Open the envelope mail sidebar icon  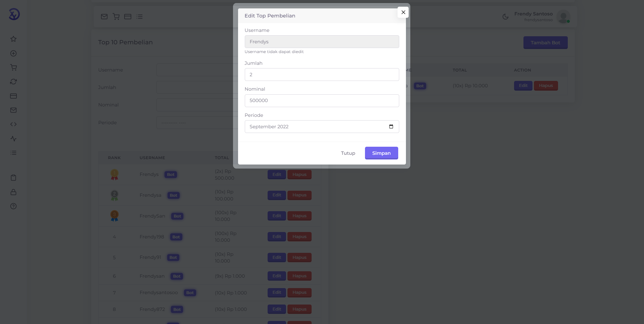pyautogui.click(x=13, y=110)
